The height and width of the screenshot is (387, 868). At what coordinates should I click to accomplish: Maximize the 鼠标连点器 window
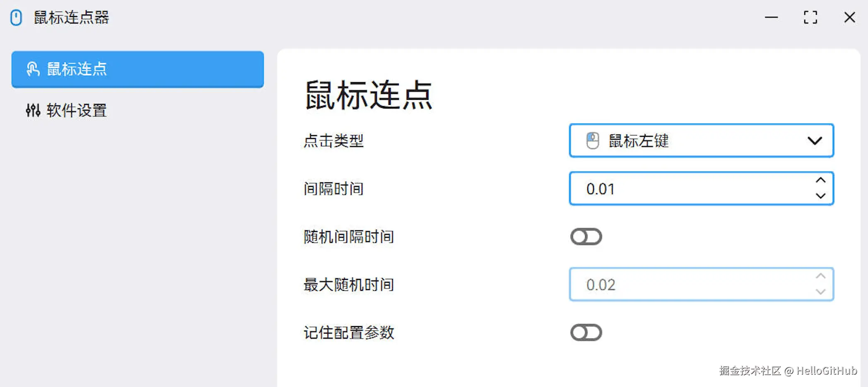810,17
